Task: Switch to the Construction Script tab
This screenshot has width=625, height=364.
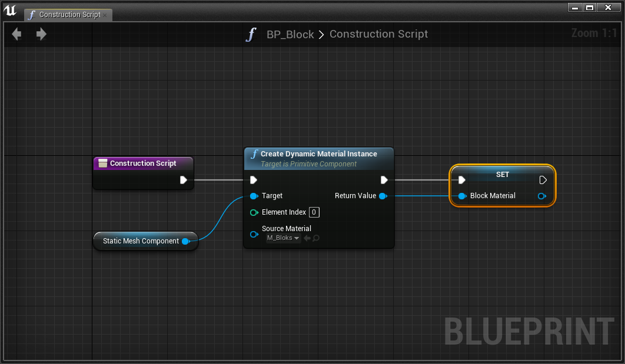Action: tap(69, 15)
